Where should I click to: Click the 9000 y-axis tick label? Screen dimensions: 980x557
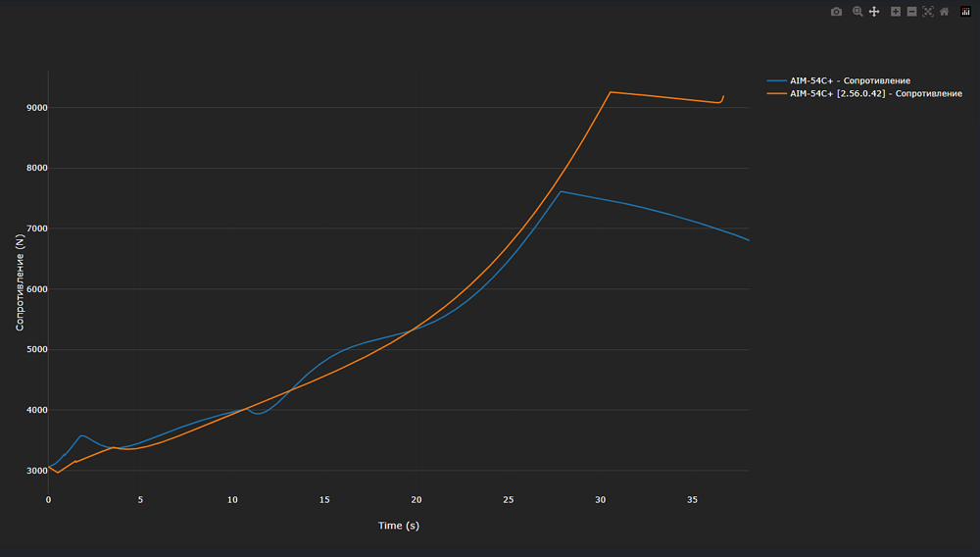(37, 108)
